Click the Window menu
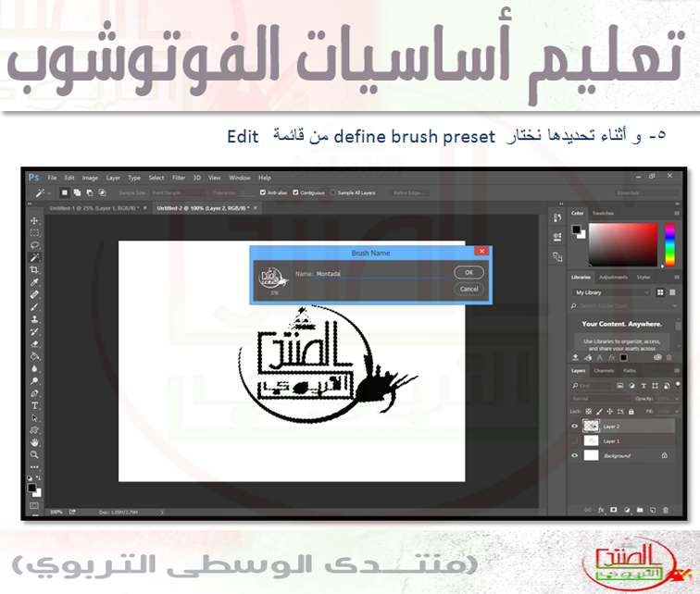The height and width of the screenshot is (594, 700). point(240,178)
